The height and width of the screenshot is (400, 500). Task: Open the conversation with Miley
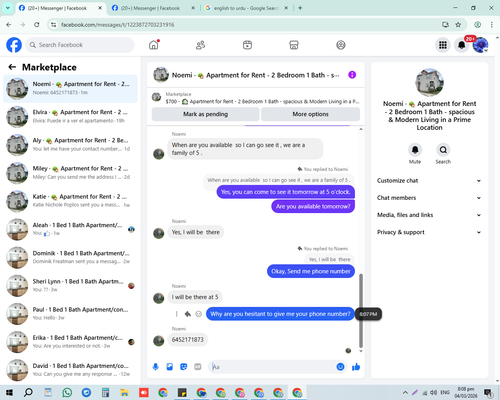click(70, 173)
